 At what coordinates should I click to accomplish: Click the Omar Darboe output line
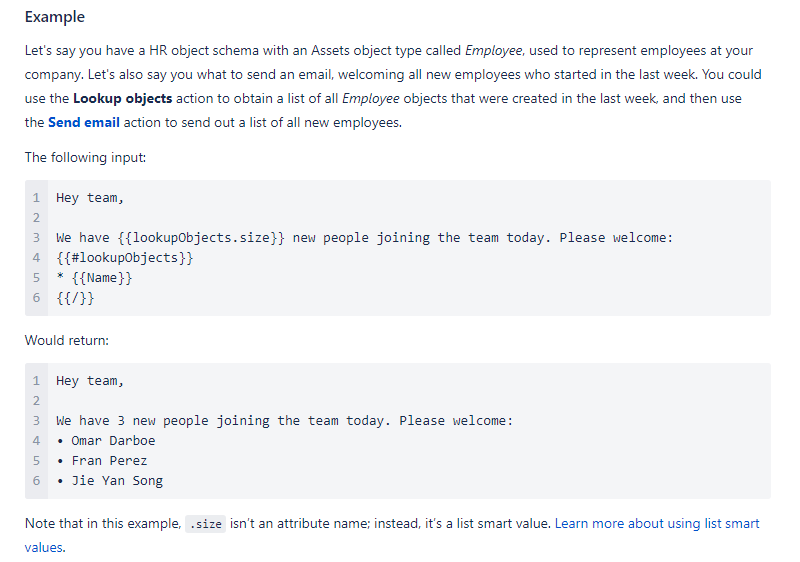[106, 441]
